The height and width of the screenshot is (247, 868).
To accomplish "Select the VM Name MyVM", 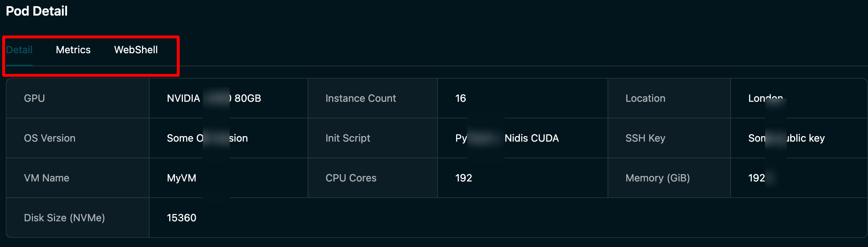I will point(181,178).
